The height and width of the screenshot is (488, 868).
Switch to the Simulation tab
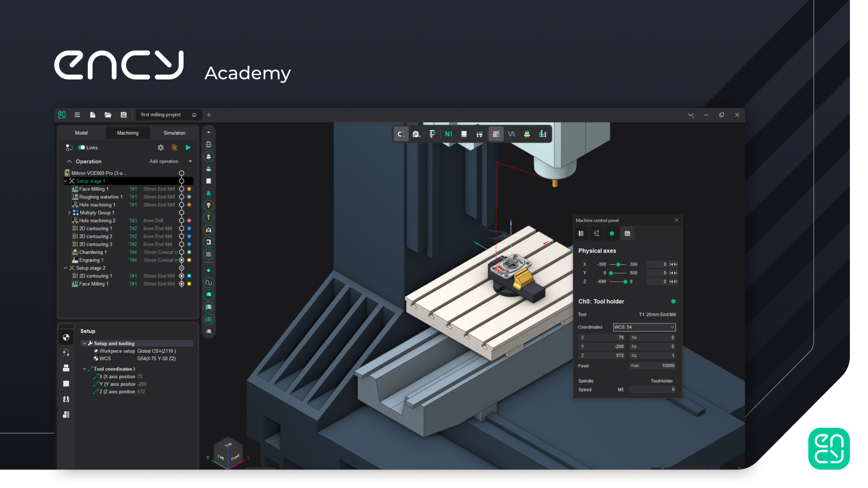(174, 132)
